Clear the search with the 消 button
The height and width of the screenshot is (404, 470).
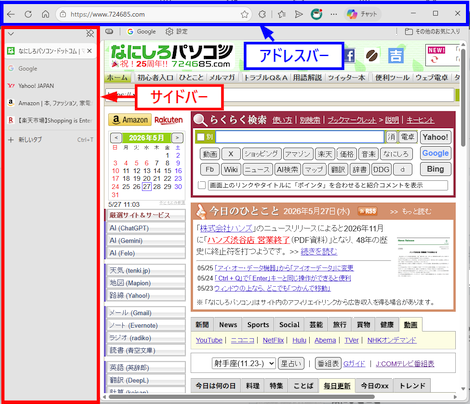pos(391,137)
